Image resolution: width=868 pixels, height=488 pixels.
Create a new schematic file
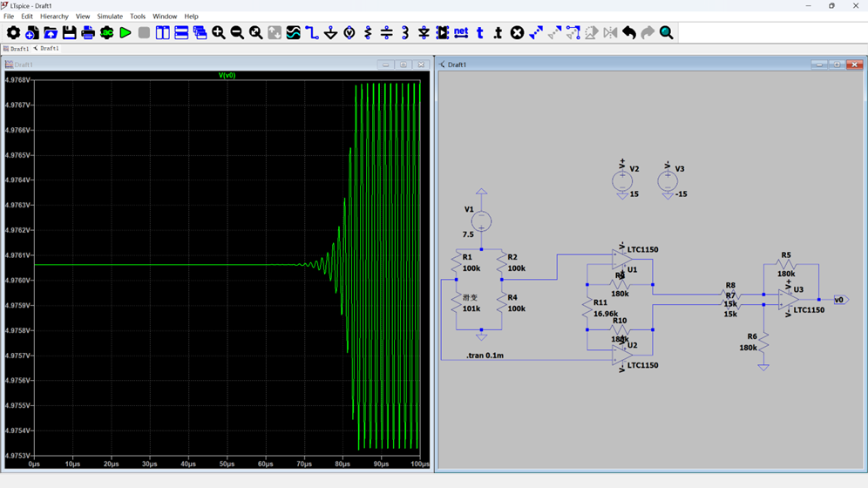[x=32, y=32]
